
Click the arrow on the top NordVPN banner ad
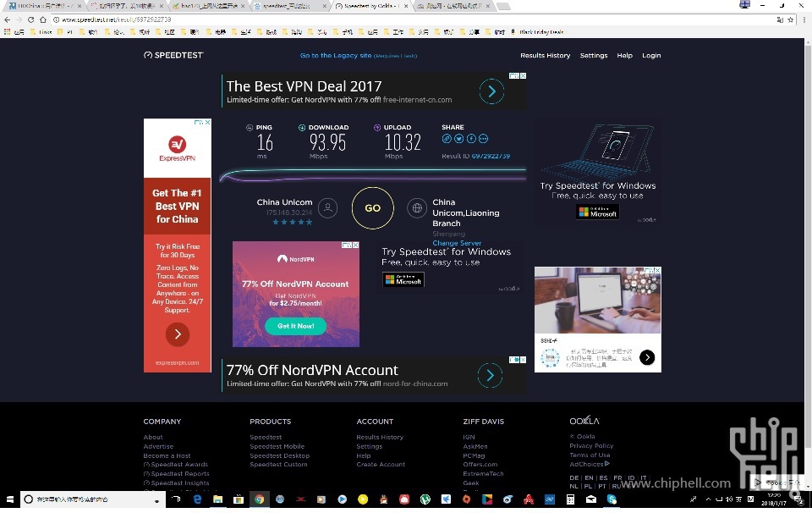[491, 91]
